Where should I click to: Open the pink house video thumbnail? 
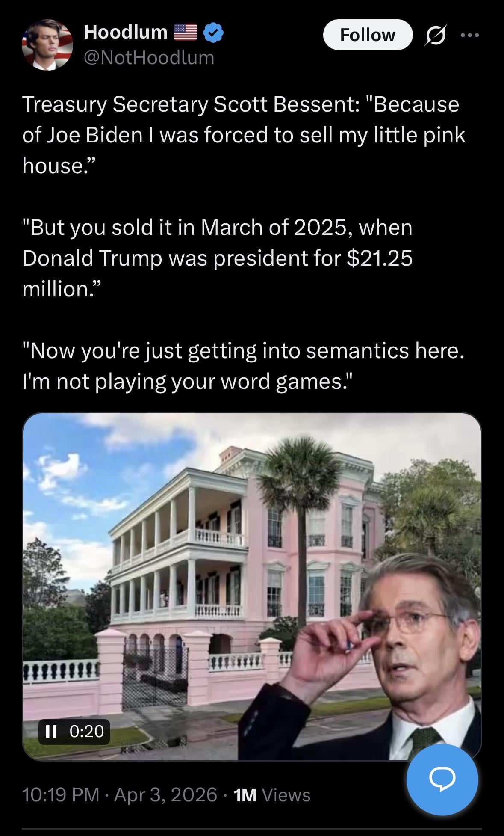pyautogui.click(x=252, y=586)
